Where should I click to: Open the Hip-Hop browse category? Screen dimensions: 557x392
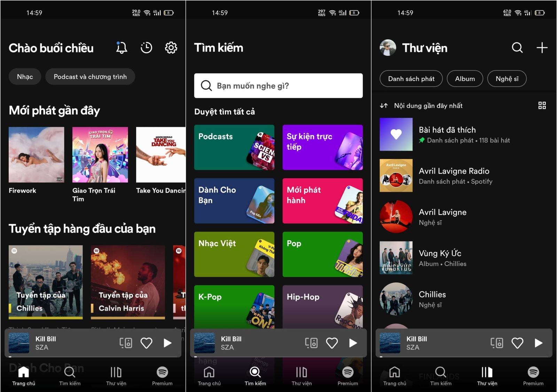tap(323, 307)
